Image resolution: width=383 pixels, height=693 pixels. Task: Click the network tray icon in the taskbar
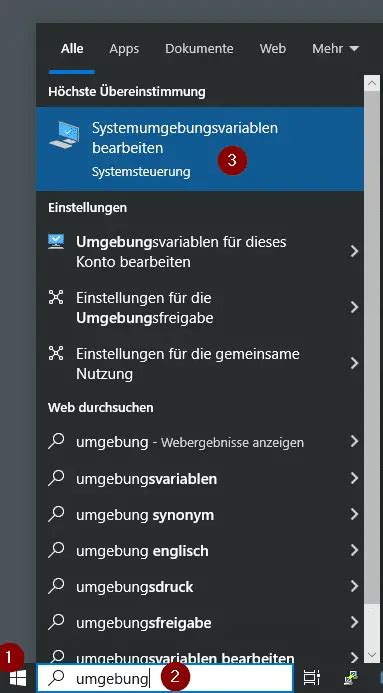tap(352, 678)
